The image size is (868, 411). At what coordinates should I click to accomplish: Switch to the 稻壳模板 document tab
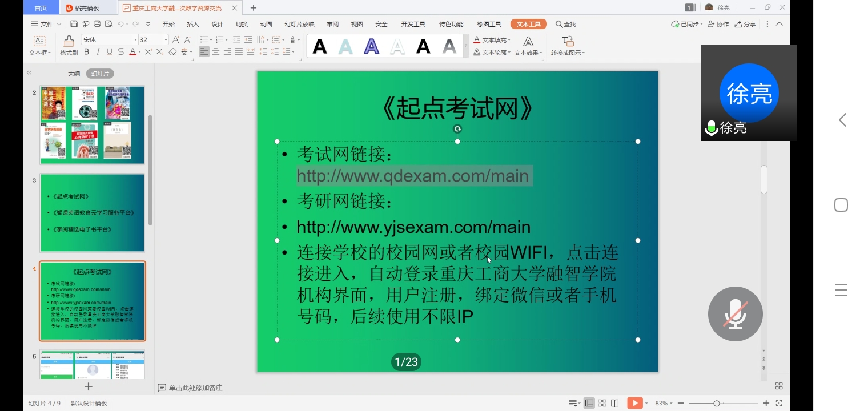point(87,8)
